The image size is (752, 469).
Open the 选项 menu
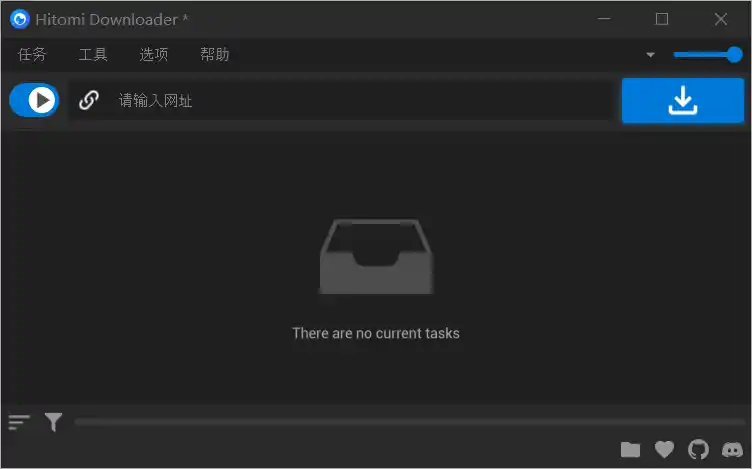[153, 55]
